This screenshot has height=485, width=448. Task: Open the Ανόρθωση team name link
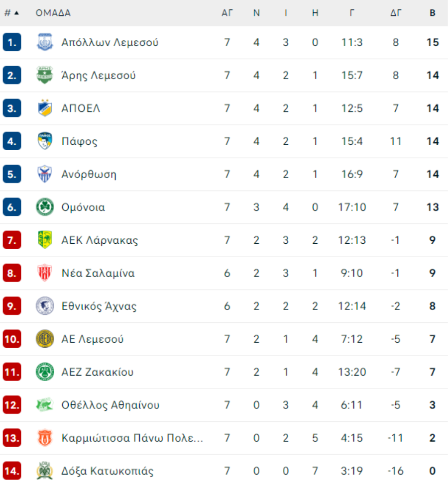coord(89,174)
